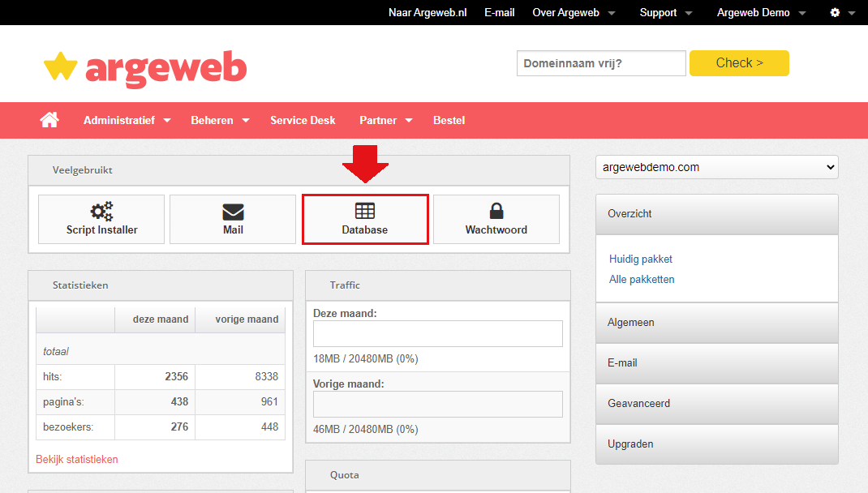Expand the Algemeen sidebar section
Image resolution: width=868 pixels, height=493 pixels.
click(x=717, y=323)
